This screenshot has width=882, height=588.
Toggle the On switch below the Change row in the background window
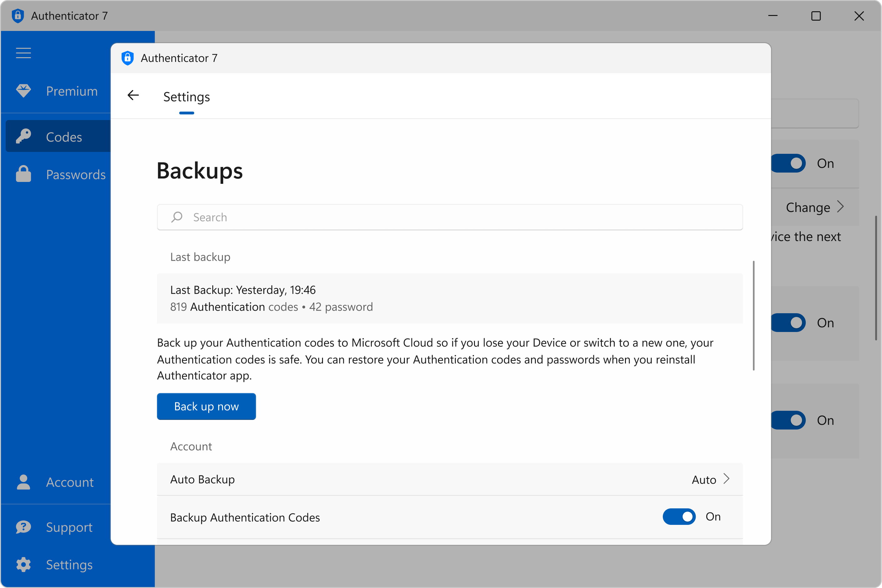[x=789, y=323]
